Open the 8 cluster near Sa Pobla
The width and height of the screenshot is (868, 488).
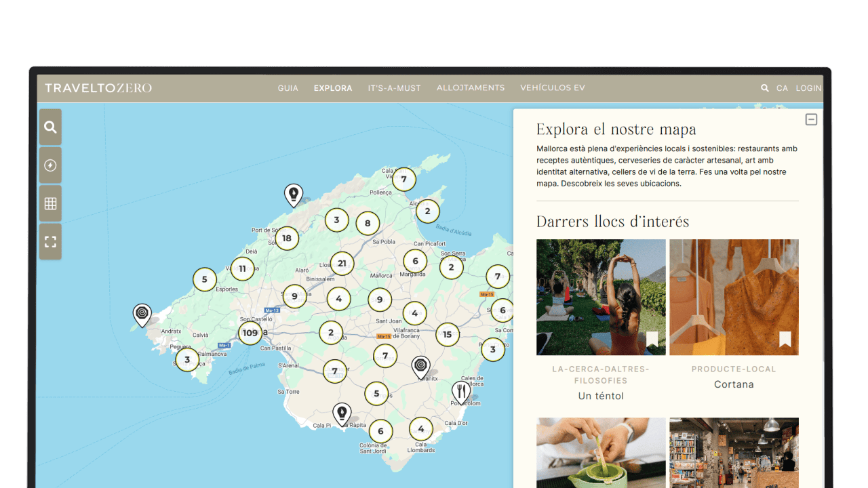(368, 223)
